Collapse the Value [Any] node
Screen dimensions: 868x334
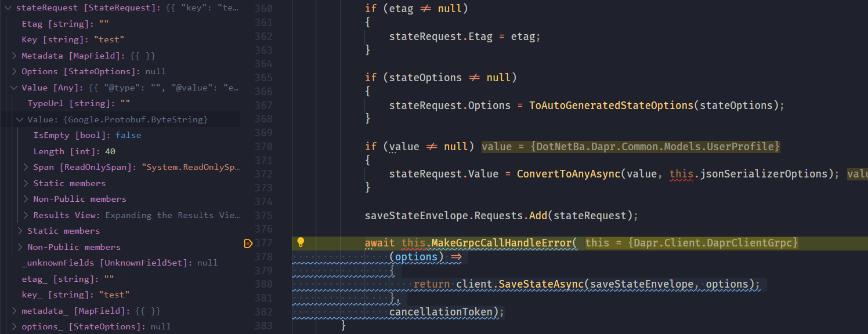(15, 88)
